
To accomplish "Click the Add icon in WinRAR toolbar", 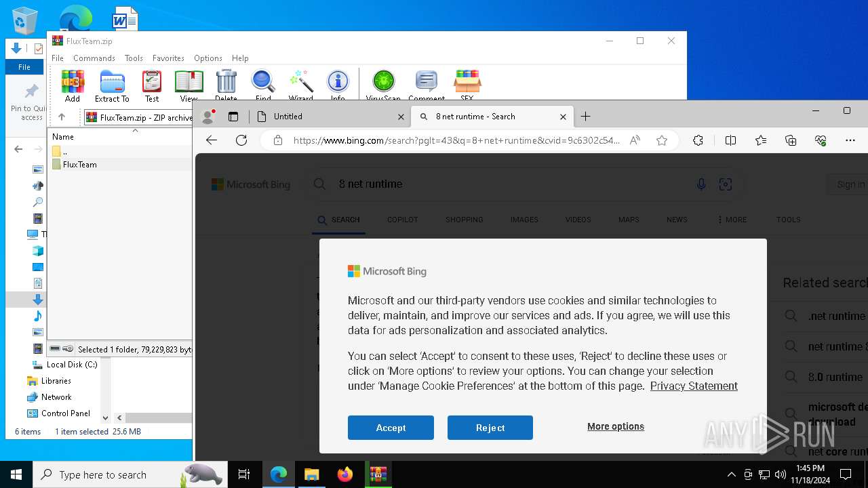I will click(x=73, y=85).
